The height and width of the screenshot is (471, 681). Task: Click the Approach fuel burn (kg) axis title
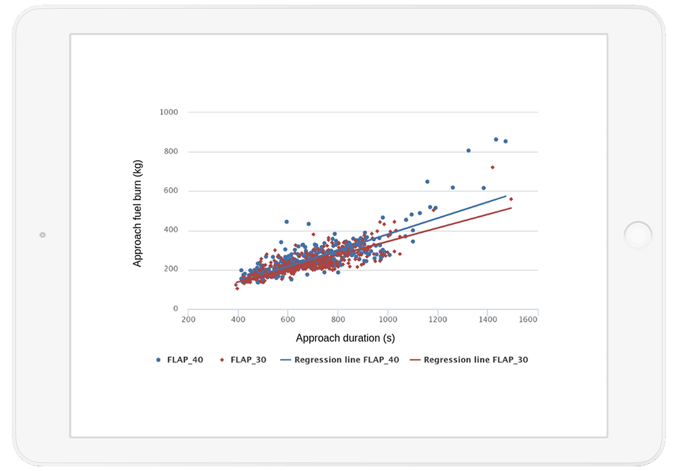click(137, 213)
